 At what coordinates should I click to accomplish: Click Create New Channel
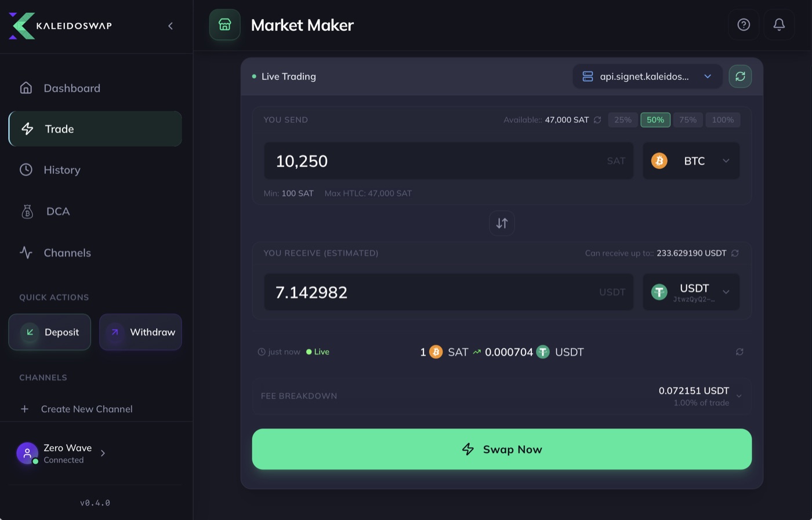76,409
